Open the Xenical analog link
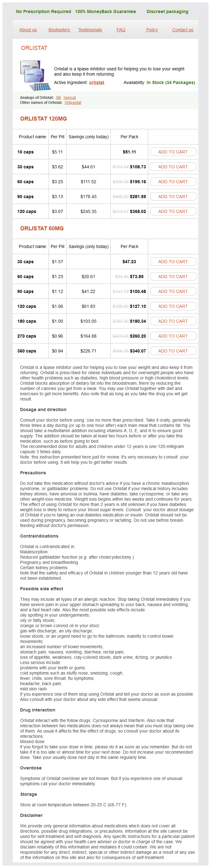This screenshot has width=211, height=868. [x=69, y=98]
